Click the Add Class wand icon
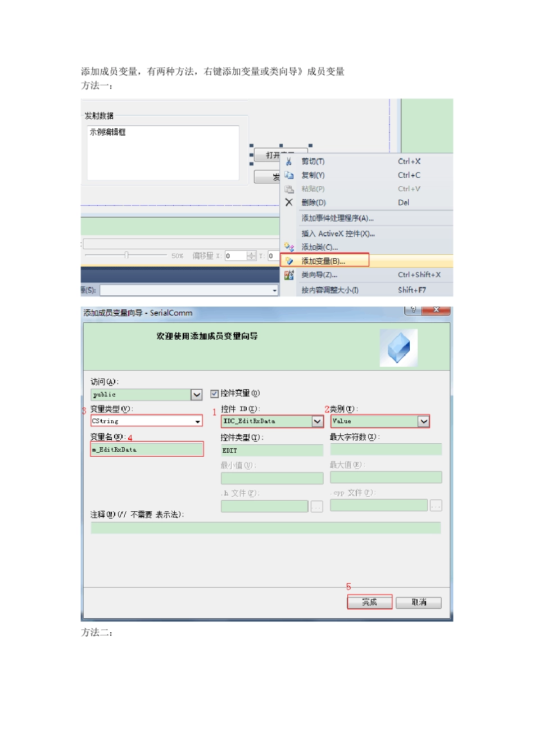This screenshot has width=534, height=756. point(289,247)
